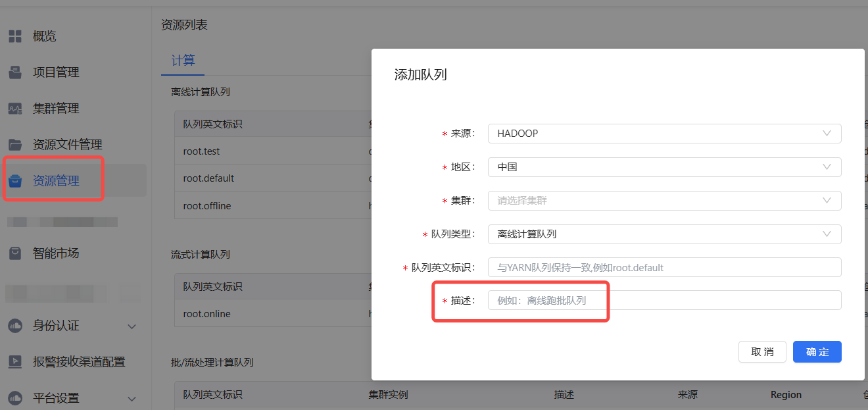The width and height of the screenshot is (868, 410).
Task: Click the 集群管理 monitor icon
Action: [x=15, y=109]
